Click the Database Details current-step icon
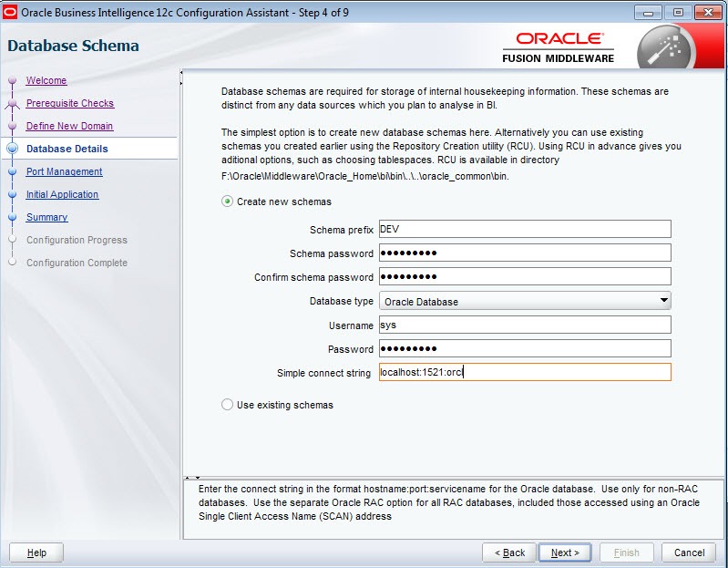Viewport: 728px width, 568px height. [x=13, y=149]
